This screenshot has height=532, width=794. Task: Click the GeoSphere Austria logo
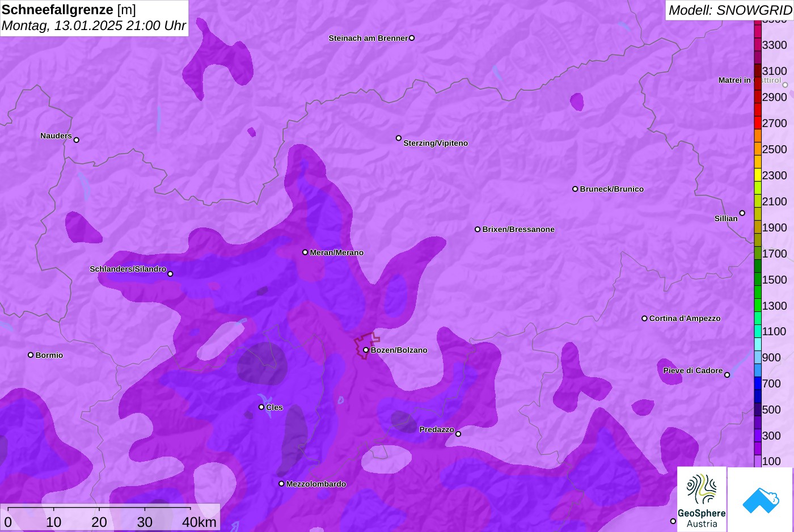tap(702, 499)
